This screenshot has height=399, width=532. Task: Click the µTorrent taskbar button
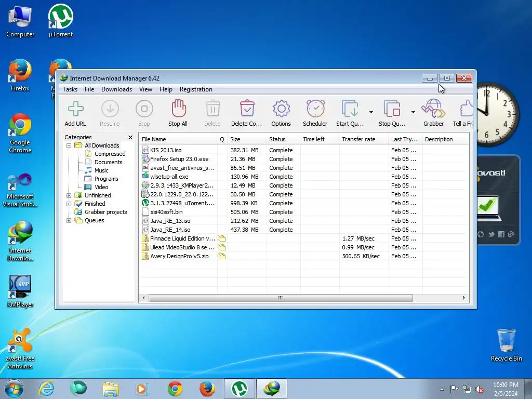click(239, 389)
